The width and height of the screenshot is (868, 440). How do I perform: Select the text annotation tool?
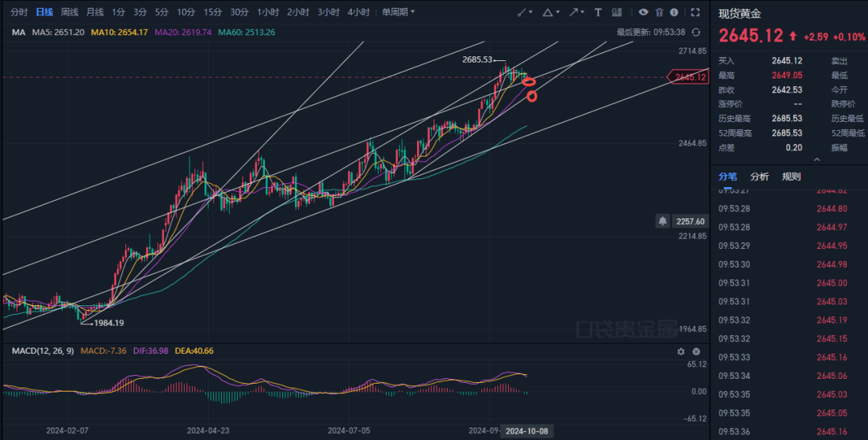[600, 12]
